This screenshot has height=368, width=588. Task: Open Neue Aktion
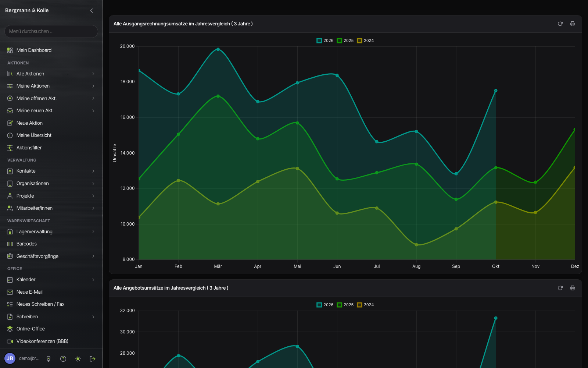[51, 123]
